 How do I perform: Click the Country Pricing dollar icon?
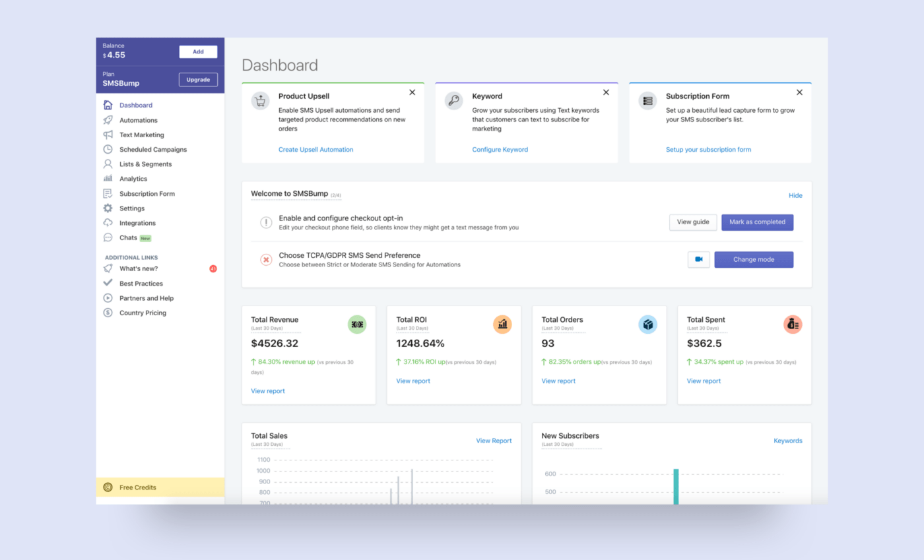pyautogui.click(x=108, y=313)
